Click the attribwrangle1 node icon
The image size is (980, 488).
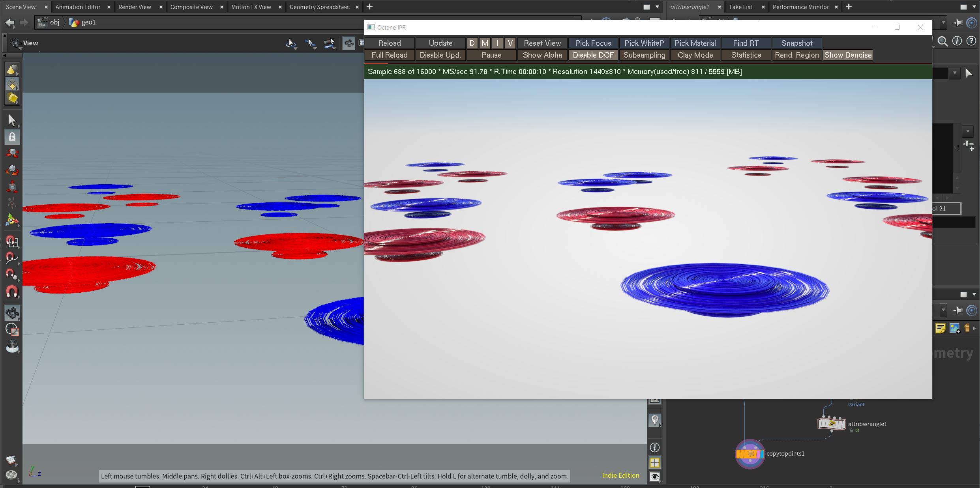point(831,424)
